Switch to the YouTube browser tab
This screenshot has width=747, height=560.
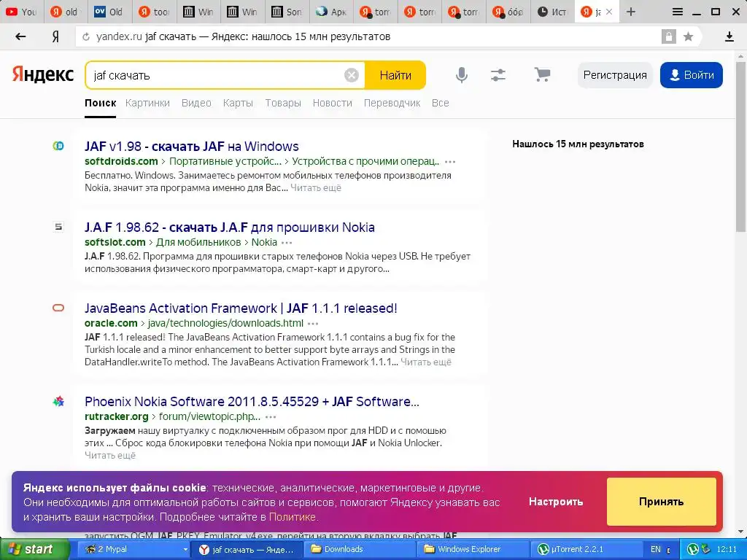(22, 12)
